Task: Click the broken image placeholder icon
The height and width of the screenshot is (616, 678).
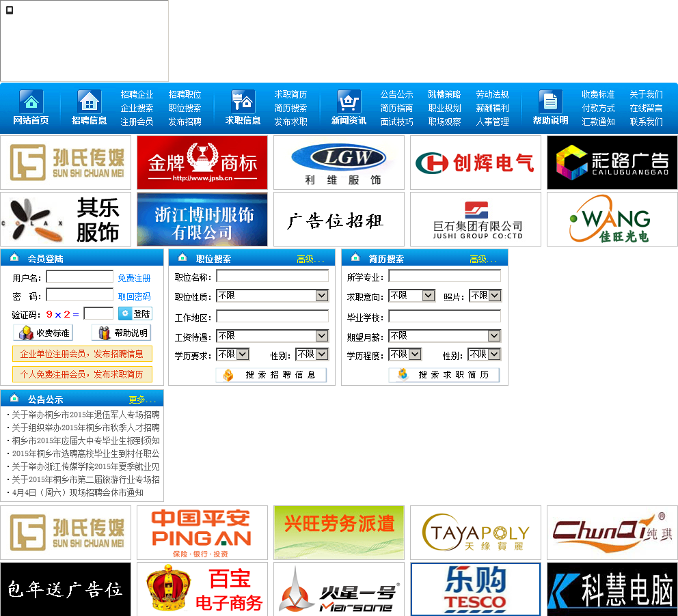Action: tap(10, 10)
